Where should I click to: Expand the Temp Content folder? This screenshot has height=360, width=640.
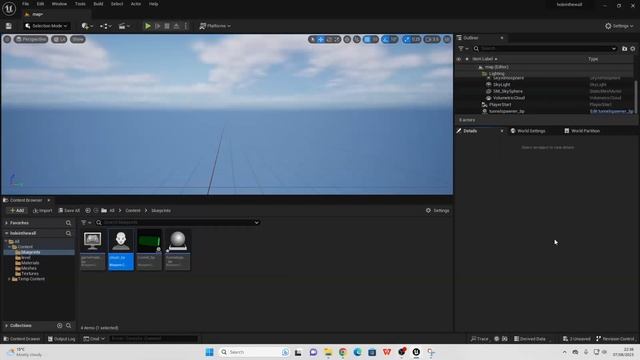(x=9, y=279)
